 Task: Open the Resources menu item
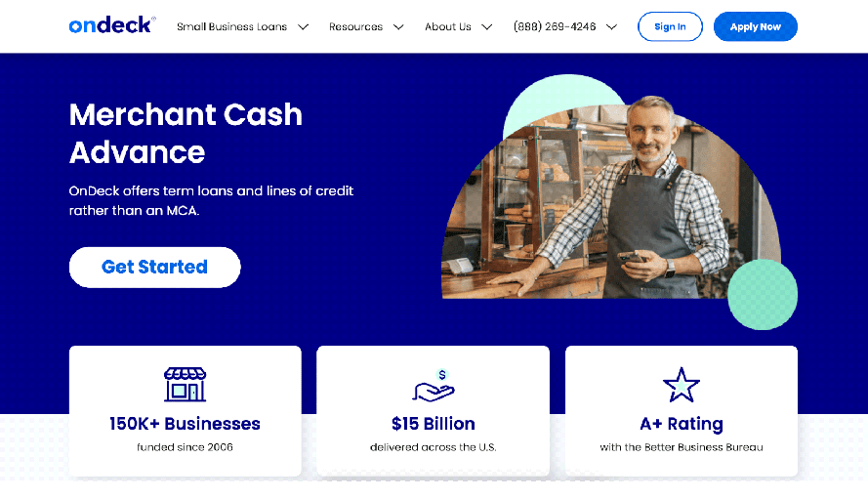[356, 26]
